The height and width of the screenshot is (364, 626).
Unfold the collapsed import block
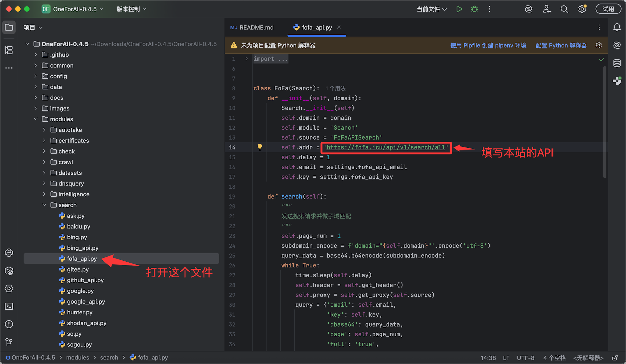click(x=247, y=59)
